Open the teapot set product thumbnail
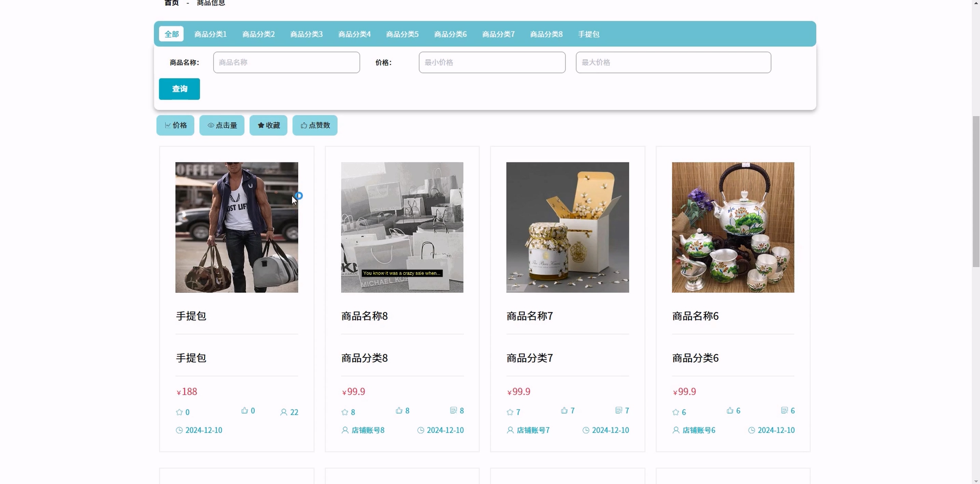 point(733,228)
